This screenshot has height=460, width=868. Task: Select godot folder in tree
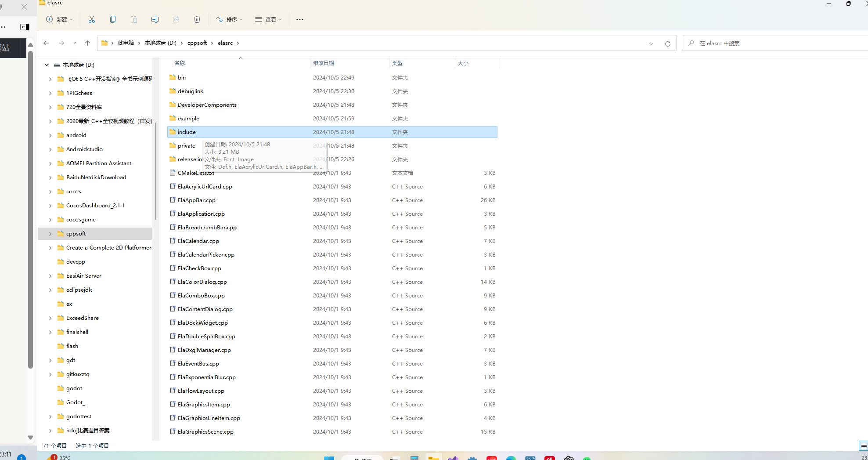click(x=74, y=388)
